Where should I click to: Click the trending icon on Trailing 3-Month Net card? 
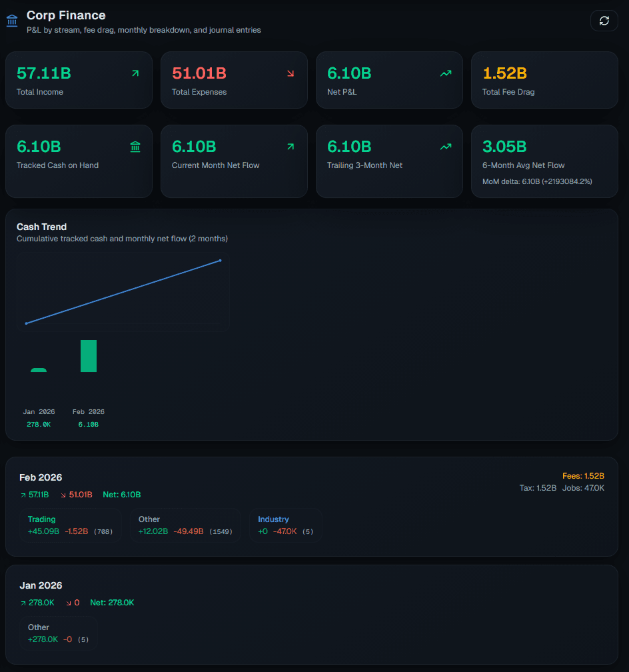[445, 146]
